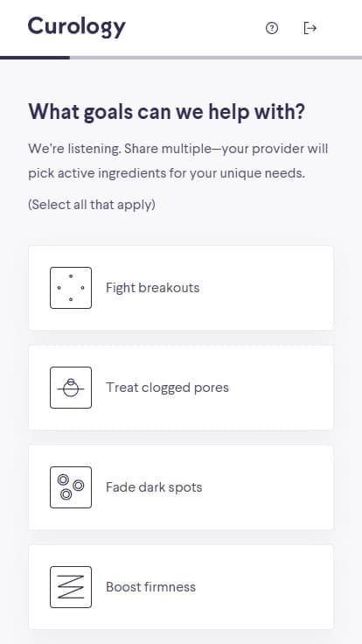Click the "Fade dark spots" label text
The height and width of the screenshot is (644, 362).
(154, 487)
